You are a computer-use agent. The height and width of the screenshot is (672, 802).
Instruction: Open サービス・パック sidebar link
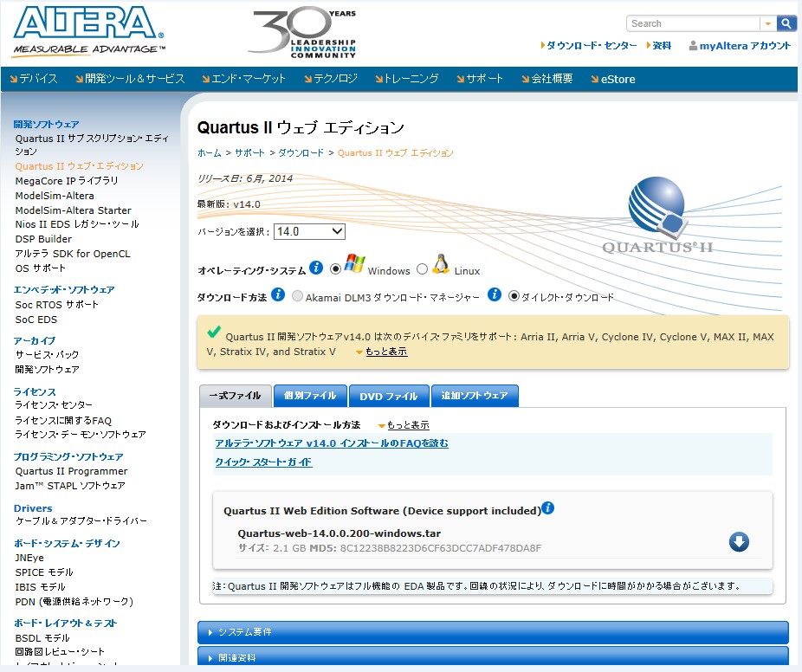(47, 354)
